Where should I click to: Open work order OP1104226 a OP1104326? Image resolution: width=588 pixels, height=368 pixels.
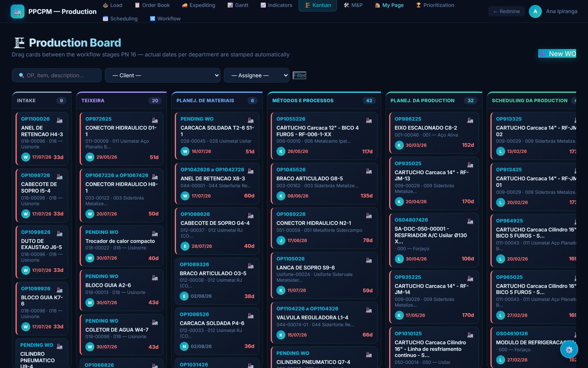307,309
